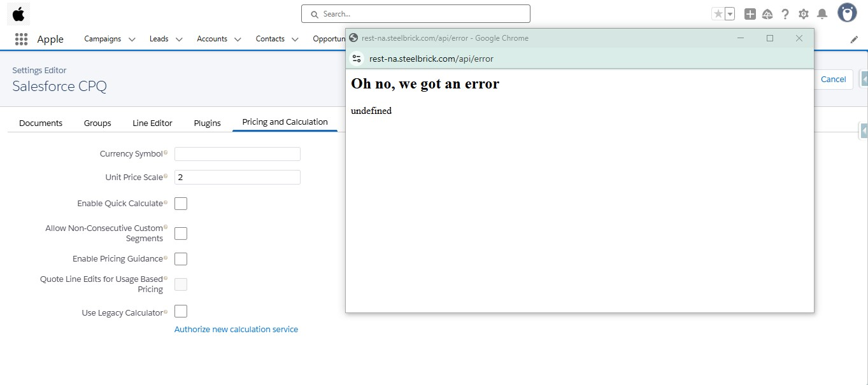This screenshot has height=385, width=868.
Task: Expand the Campaigns menu chevron
Action: 132,39
